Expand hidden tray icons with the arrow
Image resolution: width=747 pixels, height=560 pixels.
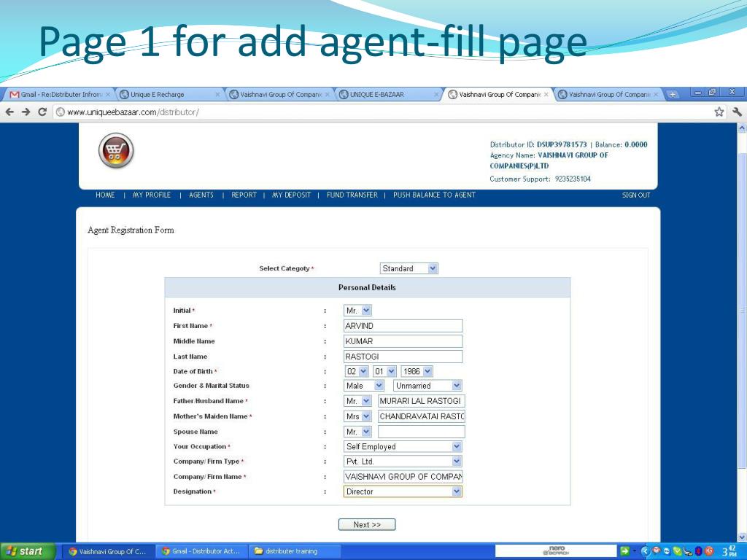(645, 551)
